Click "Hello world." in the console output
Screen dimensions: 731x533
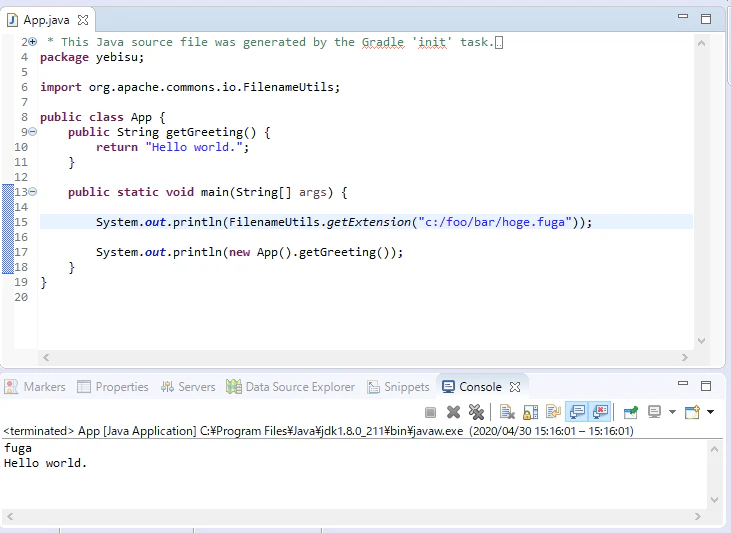coord(46,463)
